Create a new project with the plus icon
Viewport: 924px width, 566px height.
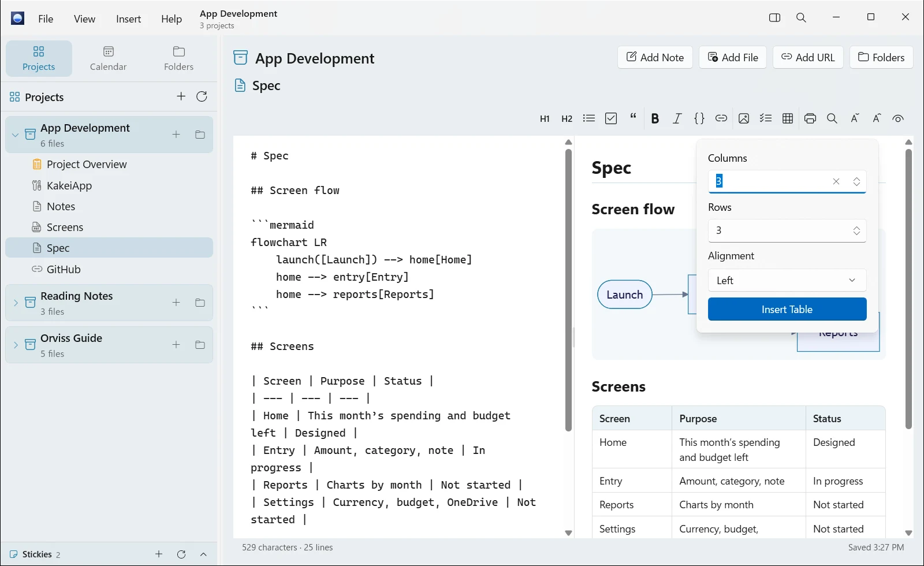click(181, 96)
